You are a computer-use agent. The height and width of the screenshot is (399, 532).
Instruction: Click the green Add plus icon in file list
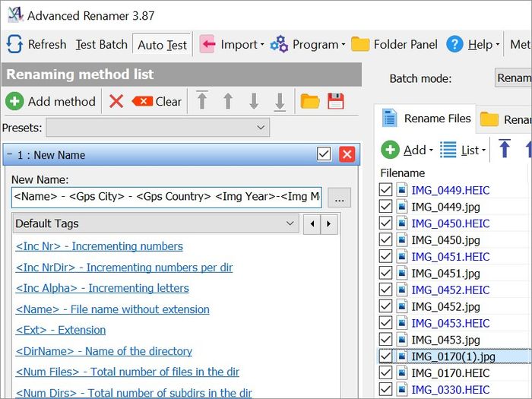390,150
